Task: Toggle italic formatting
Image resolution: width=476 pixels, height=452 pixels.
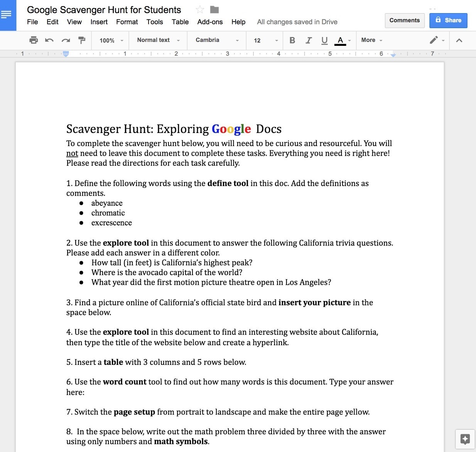Action: [308, 40]
